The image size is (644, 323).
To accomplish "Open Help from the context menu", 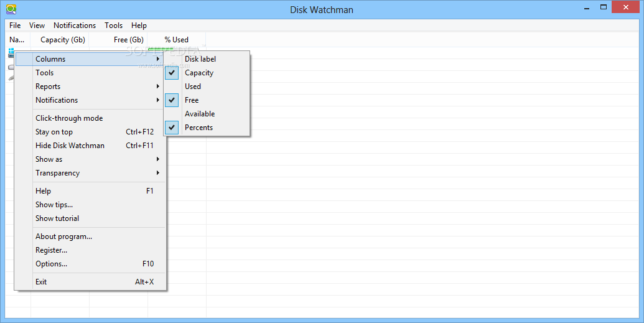I will pos(90,190).
